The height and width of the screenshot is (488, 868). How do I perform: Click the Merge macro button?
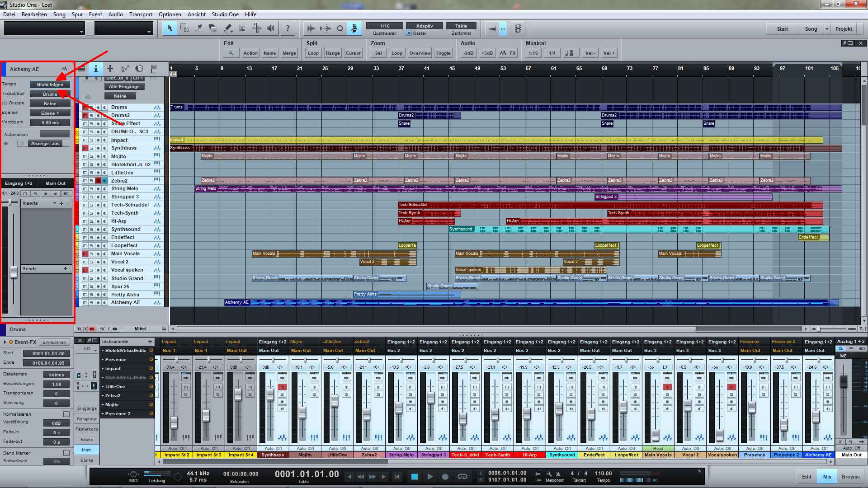click(289, 53)
